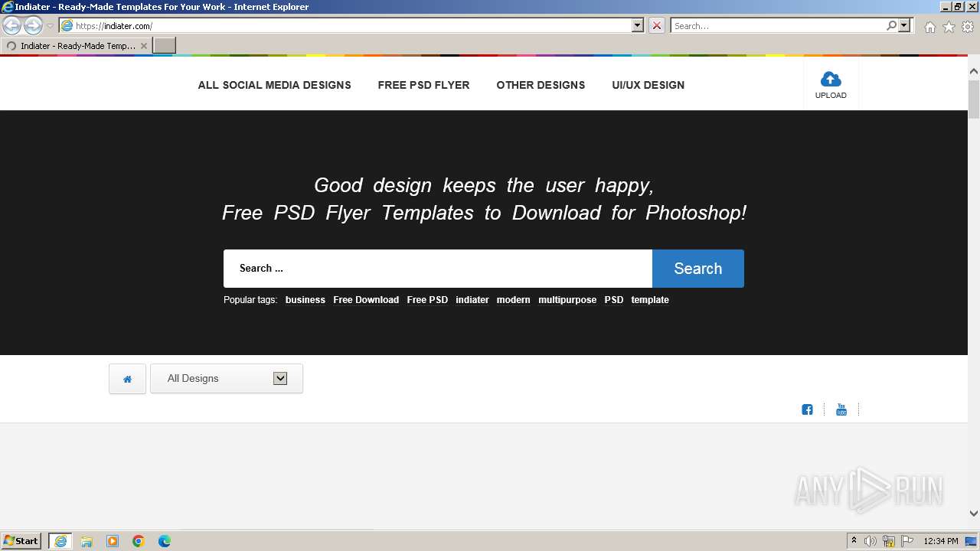Click the vertical scrollbar thumb
980x551 pixels.
[974, 98]
